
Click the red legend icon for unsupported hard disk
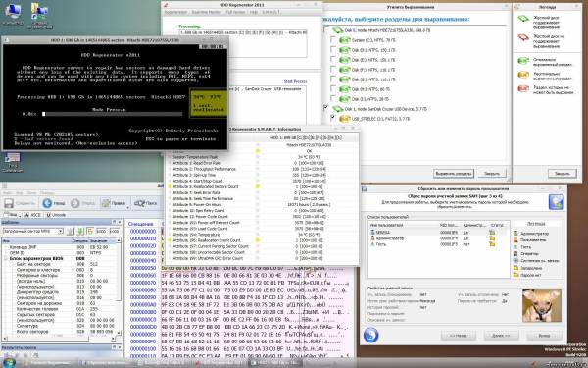coord(523,37)
